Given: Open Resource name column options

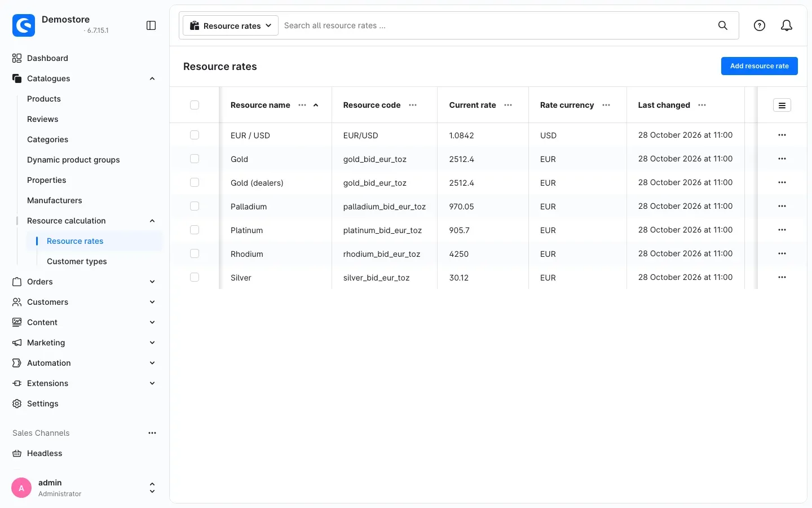Looking at the screenshot, I should click(302, 105).
